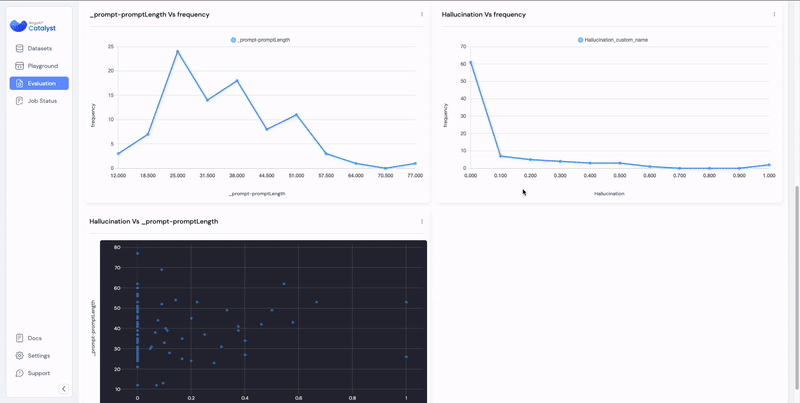Open promptLength frequency chart options menu
Screen dimensions: 800x403
pos(422,15)
